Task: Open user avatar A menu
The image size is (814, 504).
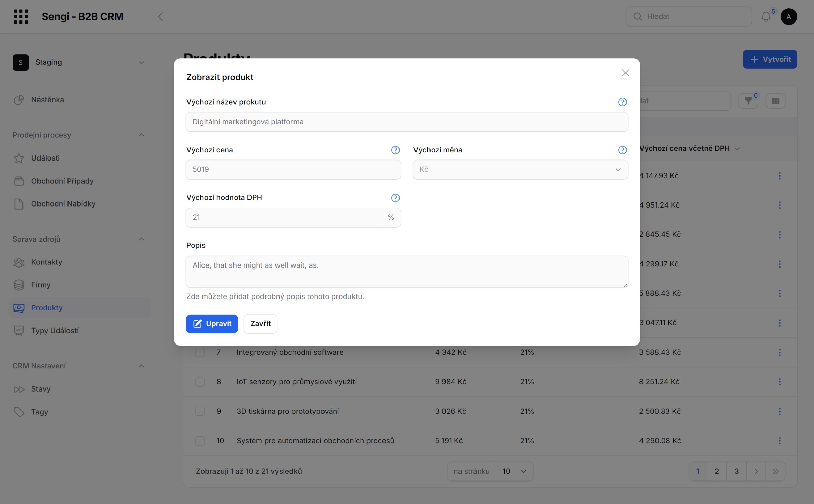Action: click(788, 17)
